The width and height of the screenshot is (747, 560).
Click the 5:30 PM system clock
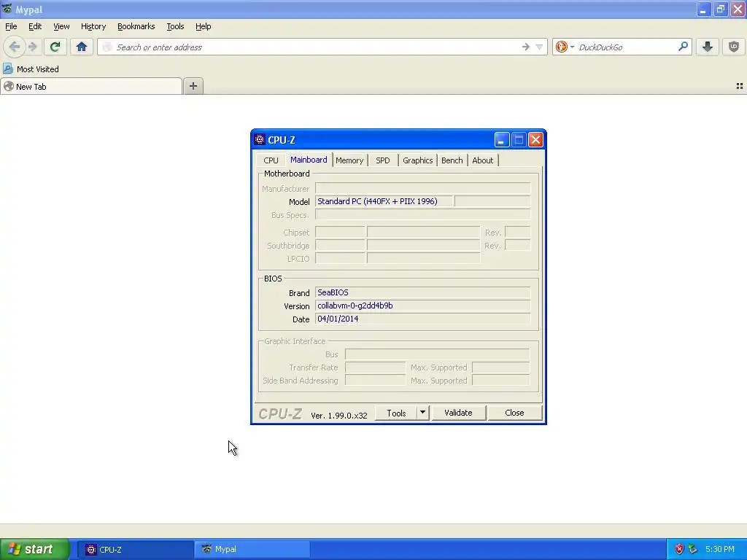[x=720, y=549]
